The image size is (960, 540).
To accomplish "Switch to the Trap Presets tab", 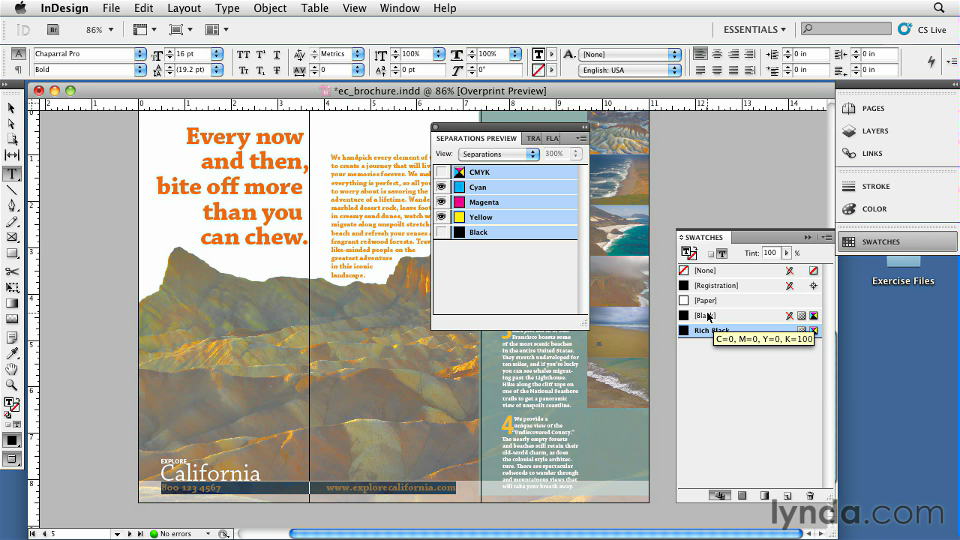I will click(x=533, y=138).
